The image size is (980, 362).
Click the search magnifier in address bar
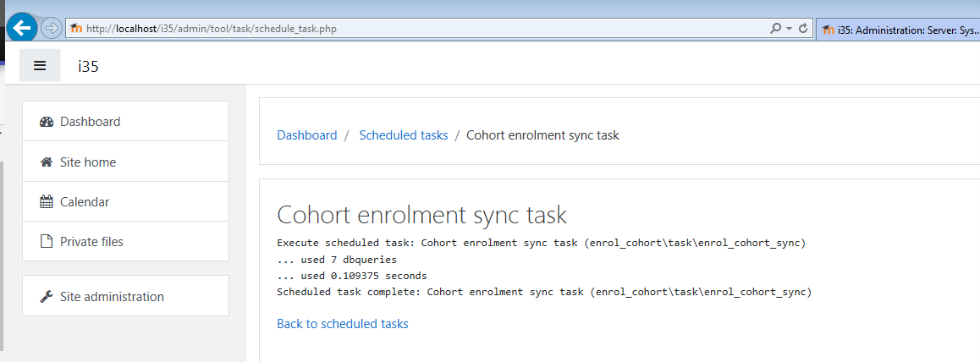(776, 28)
